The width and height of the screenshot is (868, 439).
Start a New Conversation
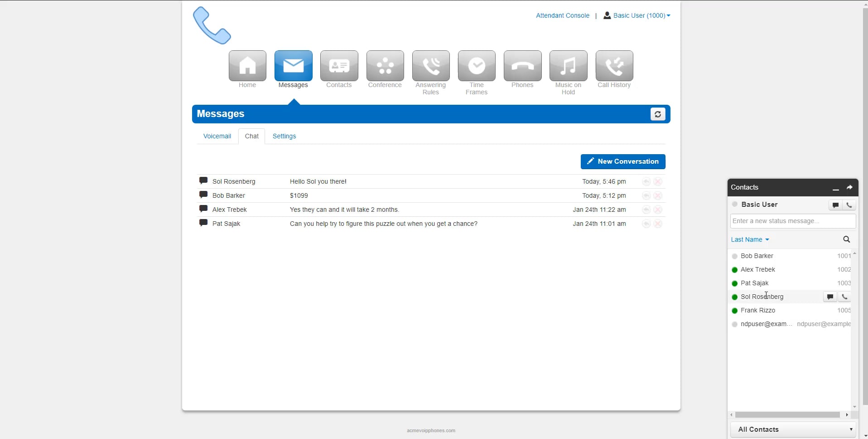(x=623, y=161)
